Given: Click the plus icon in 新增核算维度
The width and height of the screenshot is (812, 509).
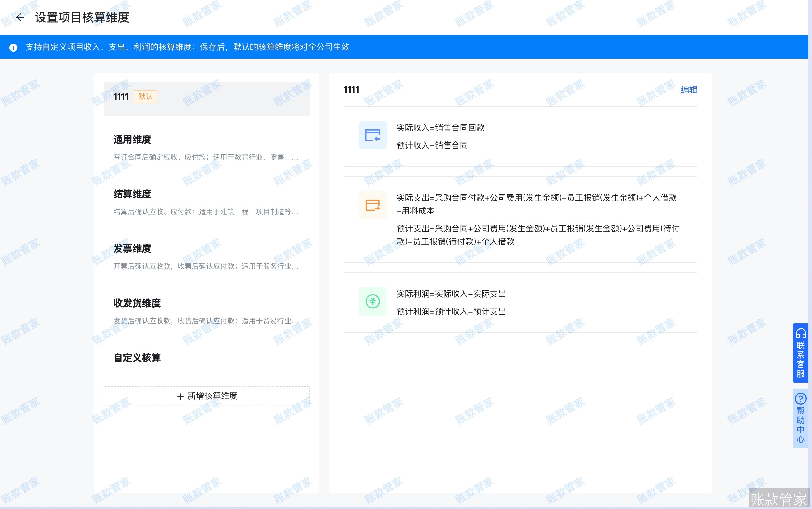Looking at the screenshot, I should (x=181, y=396).
